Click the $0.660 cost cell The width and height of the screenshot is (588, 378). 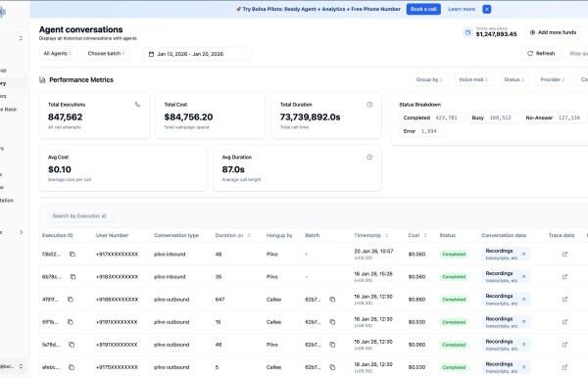(x=416, y=300)
